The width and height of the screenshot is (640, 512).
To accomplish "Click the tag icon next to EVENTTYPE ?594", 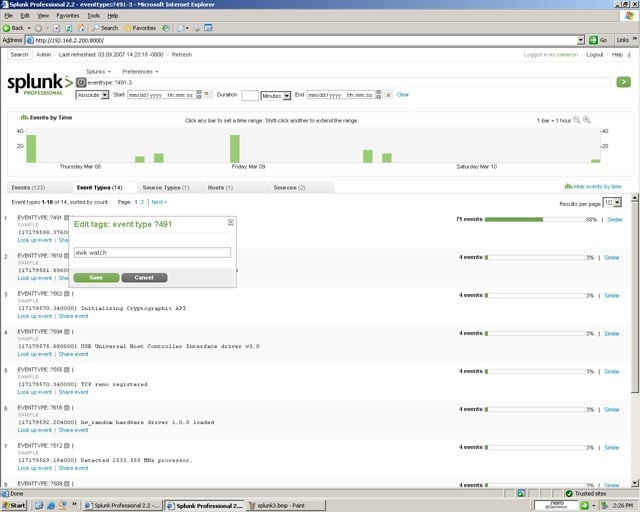I will coord(67,332).
